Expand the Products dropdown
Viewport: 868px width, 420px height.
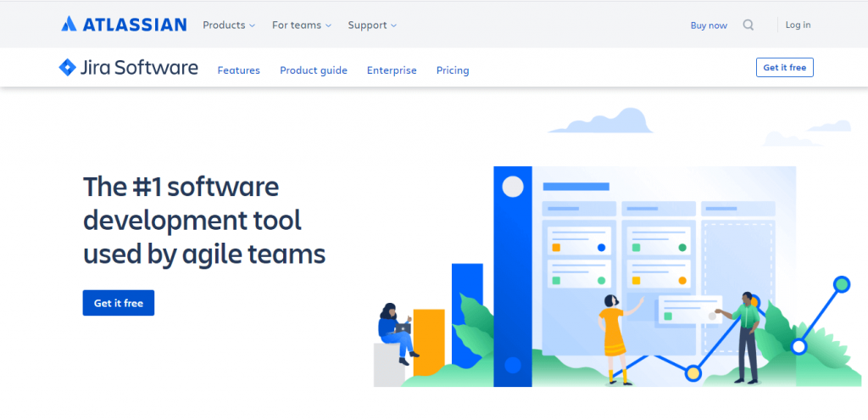click(x=229, y=25)
